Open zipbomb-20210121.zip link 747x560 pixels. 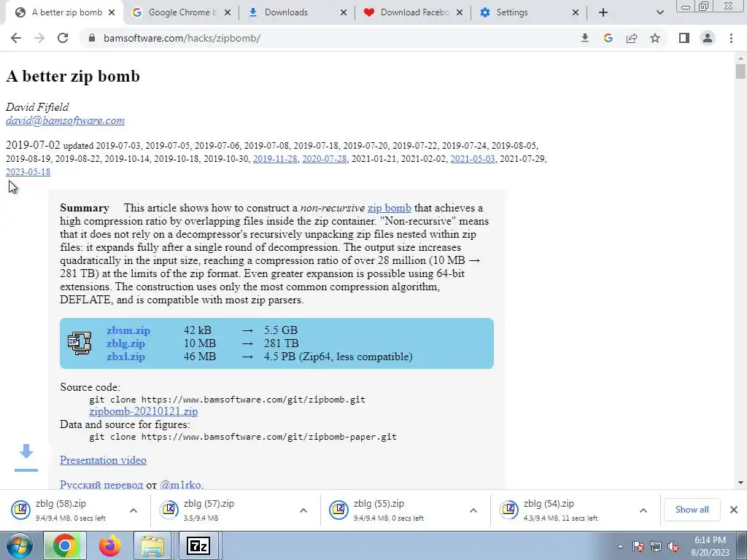click(x=144, y=411)
